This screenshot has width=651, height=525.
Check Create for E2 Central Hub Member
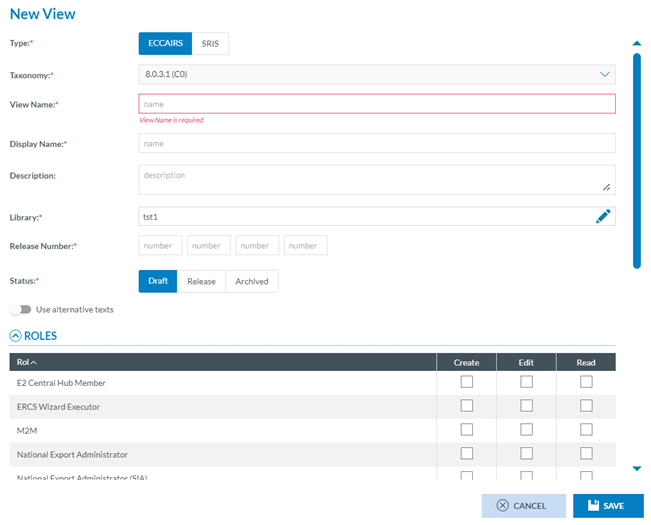click(466, 382)
